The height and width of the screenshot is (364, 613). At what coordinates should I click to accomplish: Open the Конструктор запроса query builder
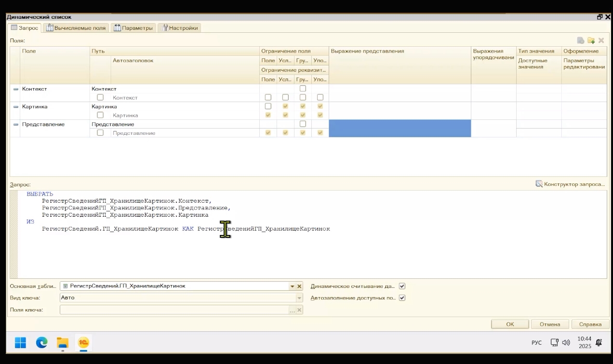570,184
